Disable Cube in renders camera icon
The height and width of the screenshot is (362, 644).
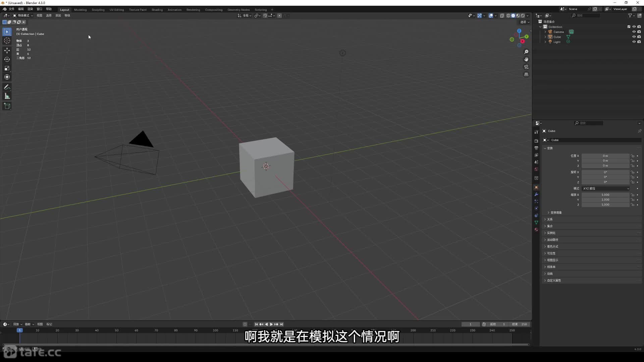(x=639, y=37)
